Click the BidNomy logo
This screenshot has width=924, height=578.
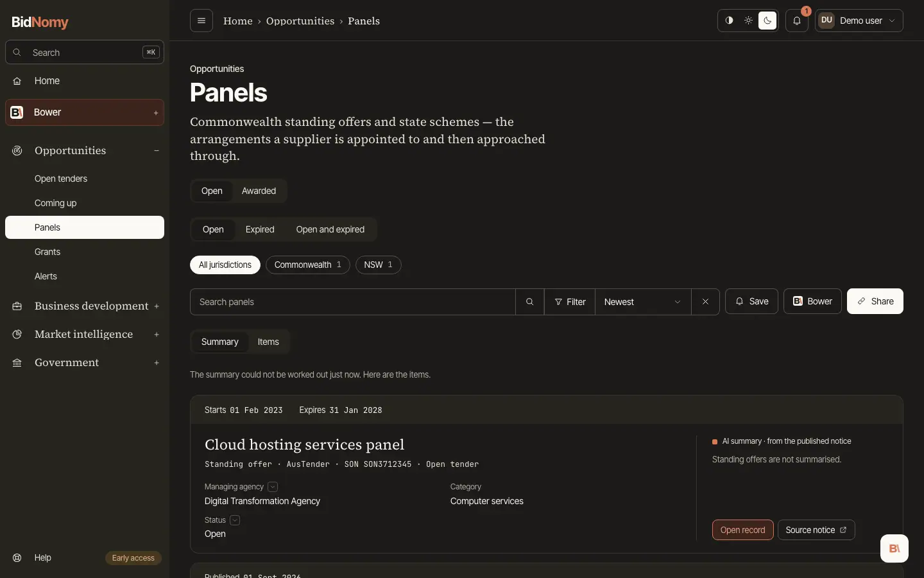(x=40, y=22)
